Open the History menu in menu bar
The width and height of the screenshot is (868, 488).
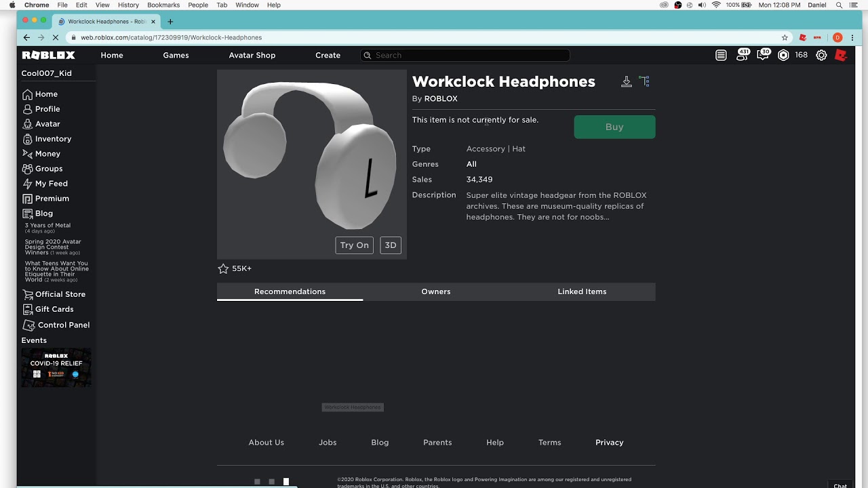[x=128, y=5]
